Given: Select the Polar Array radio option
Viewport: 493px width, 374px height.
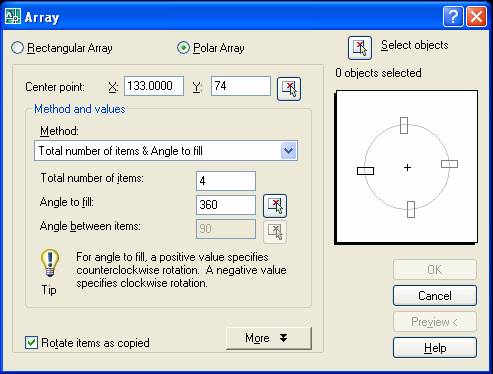Looking at the screenshot, I should pyautogui.click(x=211, y=48).
